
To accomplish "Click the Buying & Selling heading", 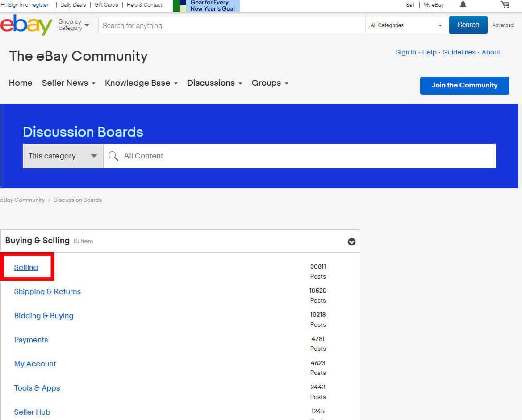I will [38, 241].
